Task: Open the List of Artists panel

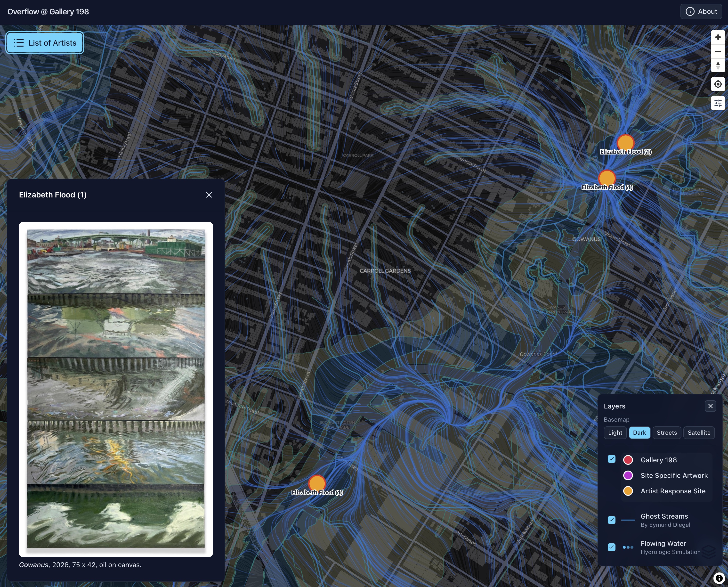Action: pos(45,43)
